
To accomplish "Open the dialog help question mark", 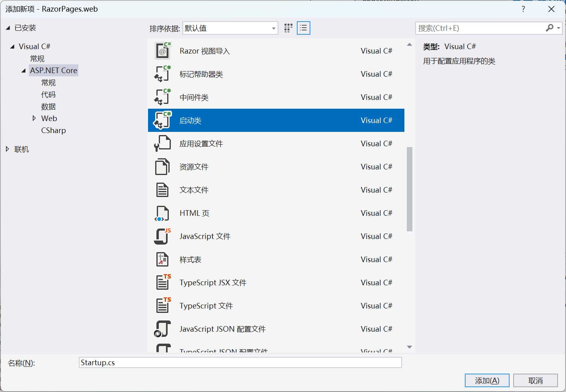I will [523, 9].
